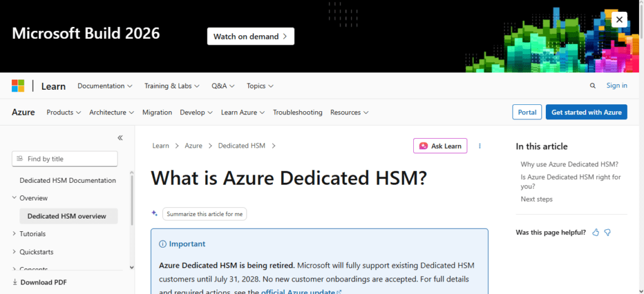The image size is (644, 294).
Task: Click the Azure breadcrumb
Action: 194,146
